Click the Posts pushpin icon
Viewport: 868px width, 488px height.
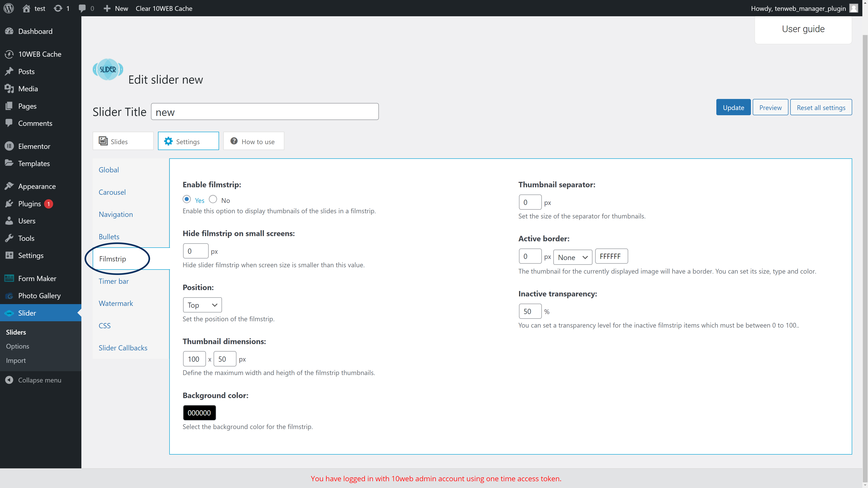tap(9, 71)
